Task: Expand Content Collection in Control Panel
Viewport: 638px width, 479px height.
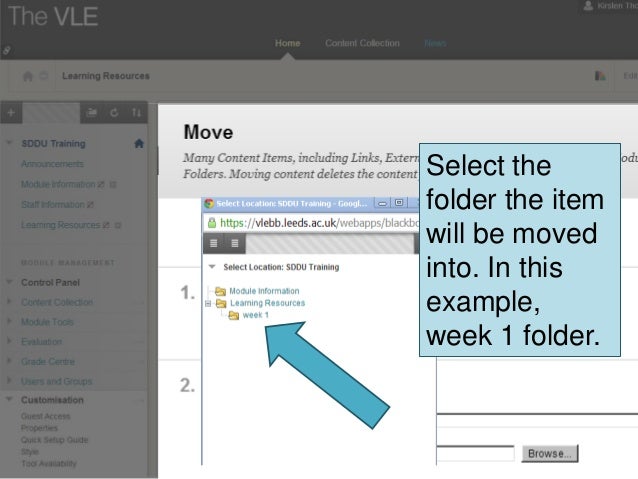Action: coord(9,302)
